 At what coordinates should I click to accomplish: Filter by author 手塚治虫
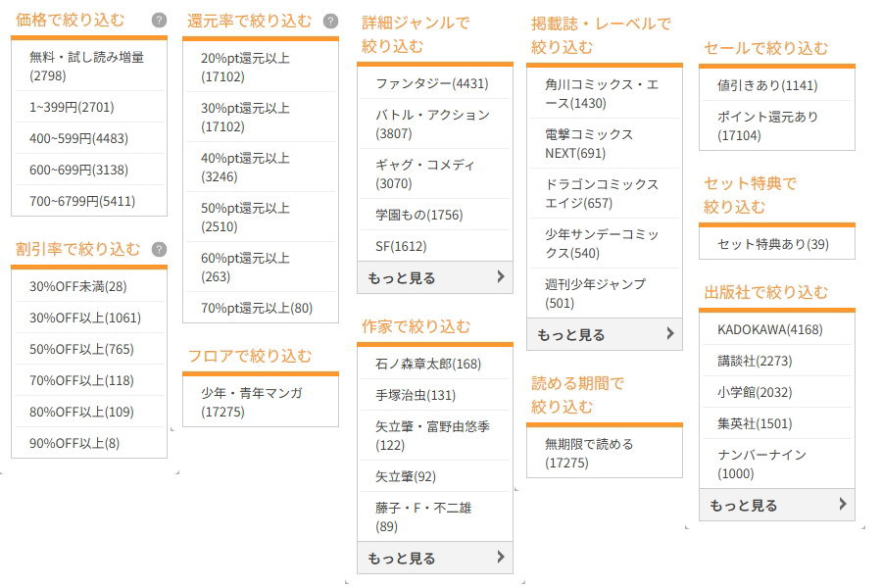pos(435,395)
